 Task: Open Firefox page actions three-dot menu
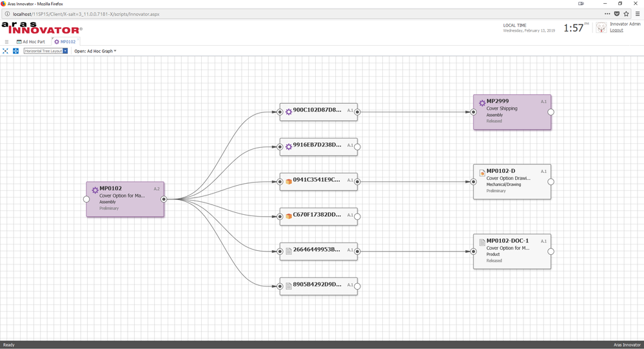(x=607, y=14)
